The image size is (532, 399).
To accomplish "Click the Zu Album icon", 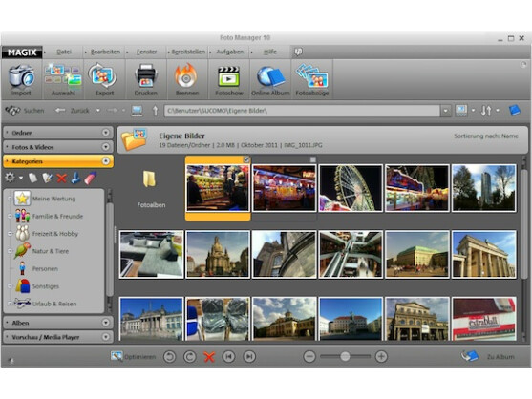I will [x=470, y=356].
